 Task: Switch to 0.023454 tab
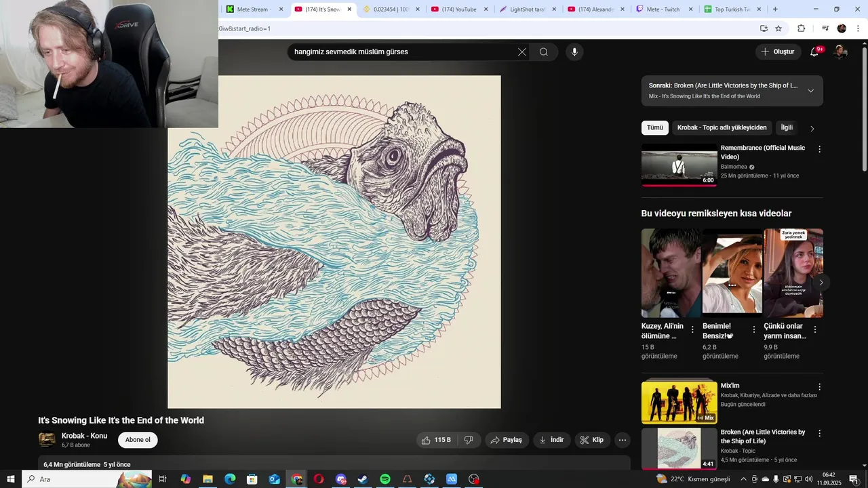[391, 9]
